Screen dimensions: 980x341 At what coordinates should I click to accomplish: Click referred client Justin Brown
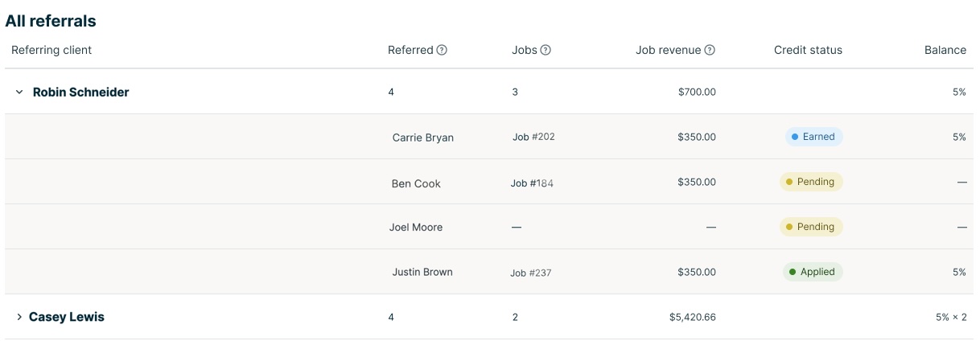[x=422, y=272]
